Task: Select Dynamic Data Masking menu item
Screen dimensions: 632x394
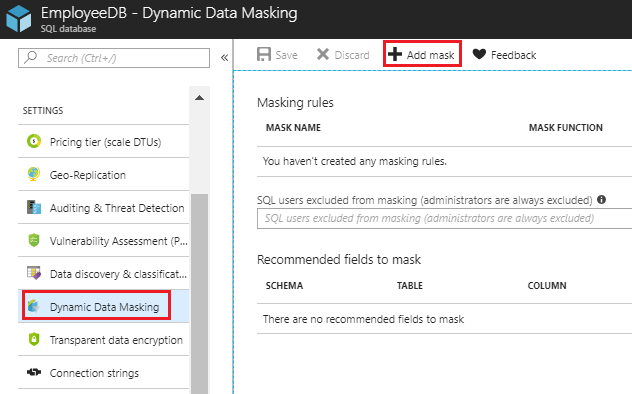Action: [104, 306]
